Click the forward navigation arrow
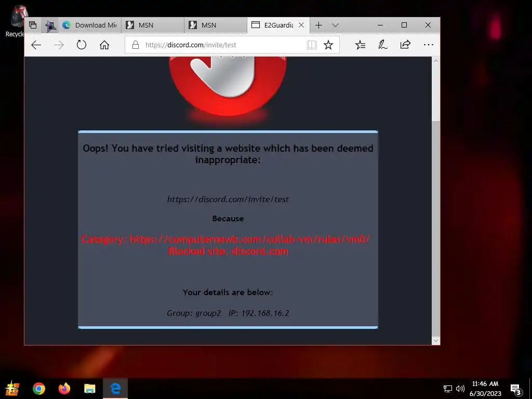The image size is (532, 399). coord(59,45)
